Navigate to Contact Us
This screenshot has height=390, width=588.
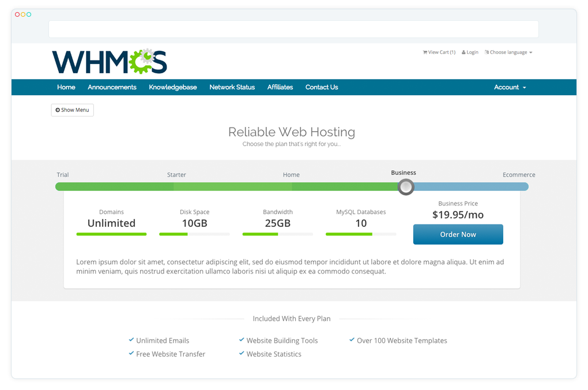322,87
